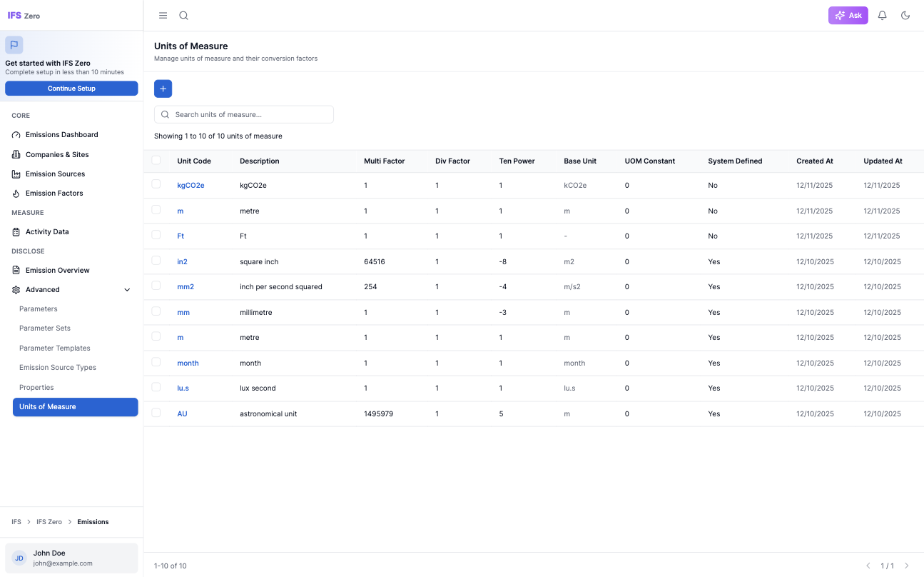
Task: Click the setup flag icon
Action: [14, 45]
